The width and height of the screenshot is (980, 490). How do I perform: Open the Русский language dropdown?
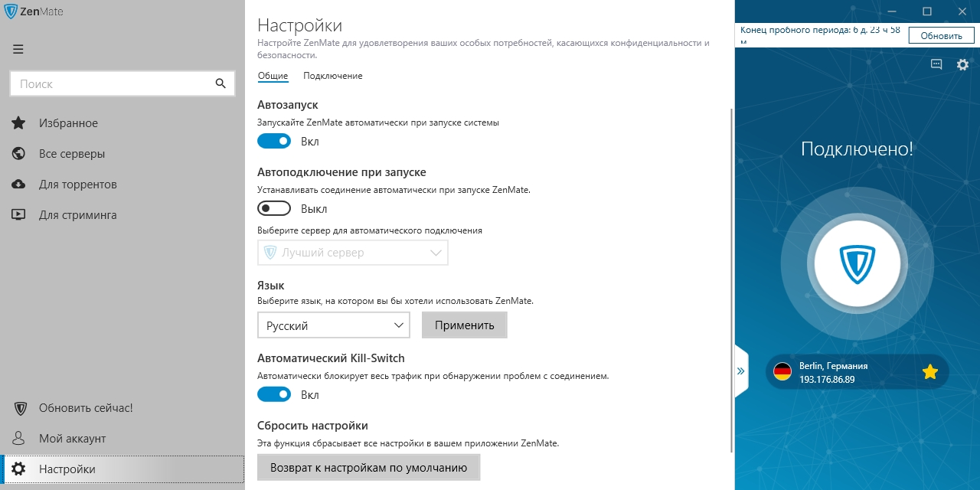coord(333,325)
